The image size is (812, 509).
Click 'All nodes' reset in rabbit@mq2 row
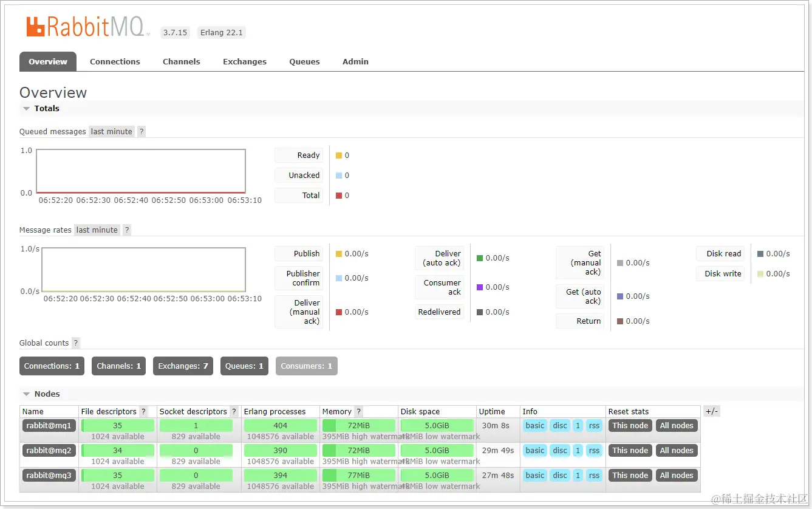click(677, 450)
